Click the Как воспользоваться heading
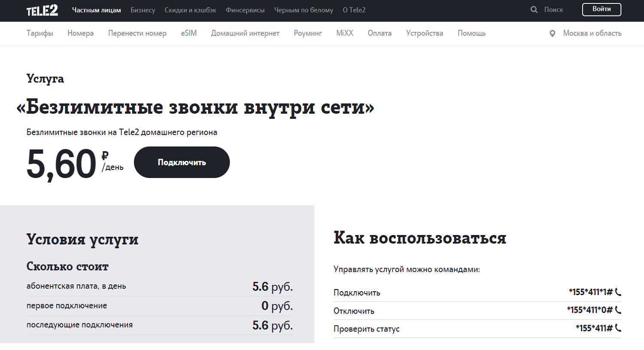The image size is (644, 350). coord(420,238)
